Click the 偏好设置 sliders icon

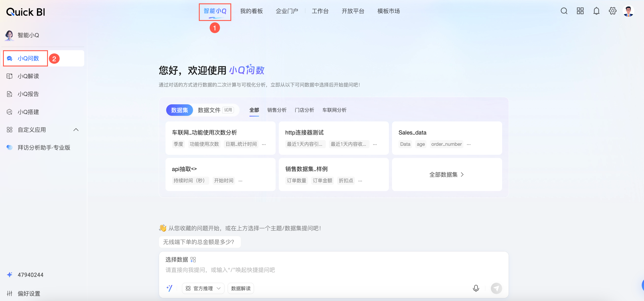[x=9, y=293]
